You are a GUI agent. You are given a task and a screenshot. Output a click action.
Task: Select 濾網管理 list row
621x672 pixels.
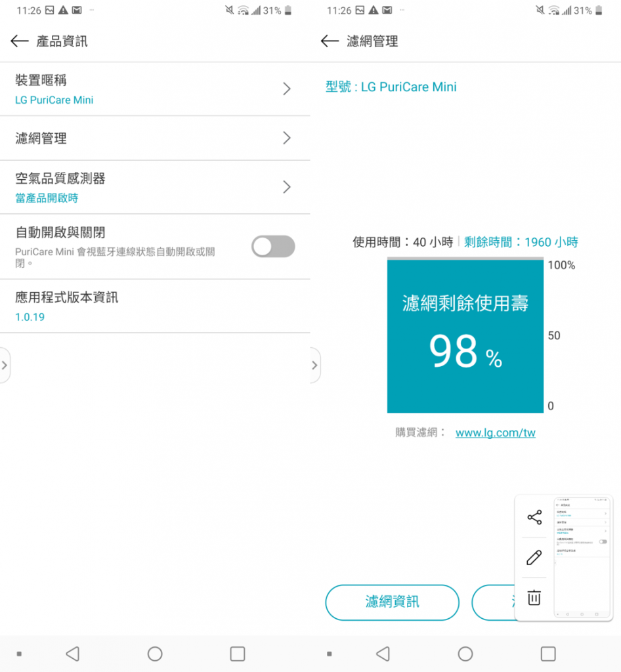click(155, 138)
